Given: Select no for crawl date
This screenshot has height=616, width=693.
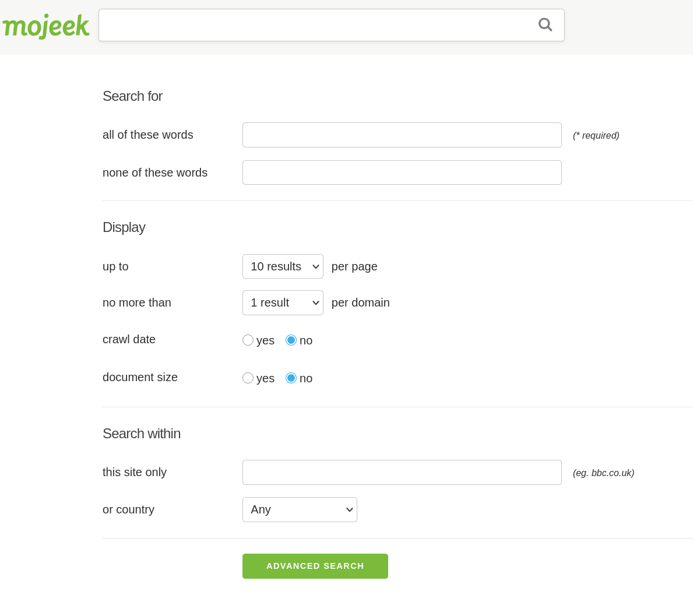Looking at the screenshot, I should click(291, 340).
